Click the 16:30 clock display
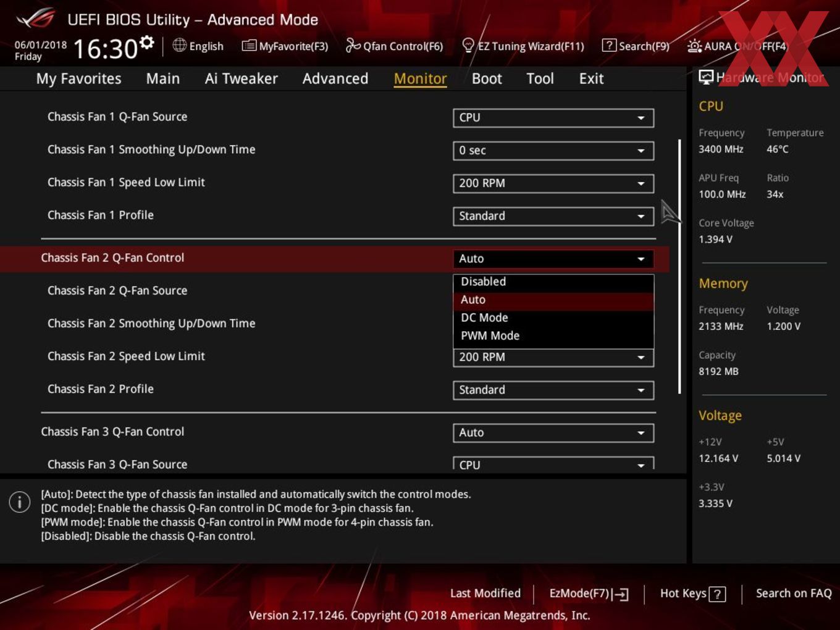The height and width of the screenshot is (630, 840). click(106, 49)
